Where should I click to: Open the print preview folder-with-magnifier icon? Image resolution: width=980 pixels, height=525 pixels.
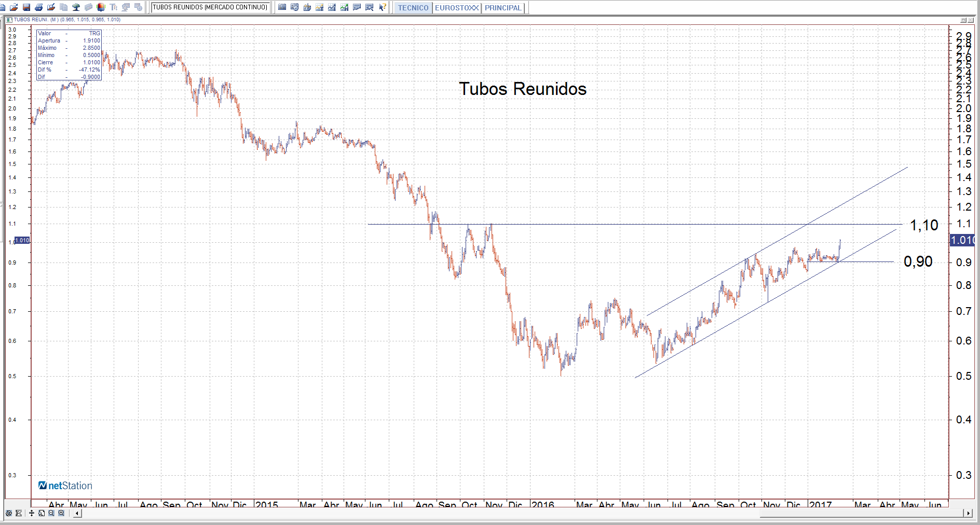(x=51, y=7)
